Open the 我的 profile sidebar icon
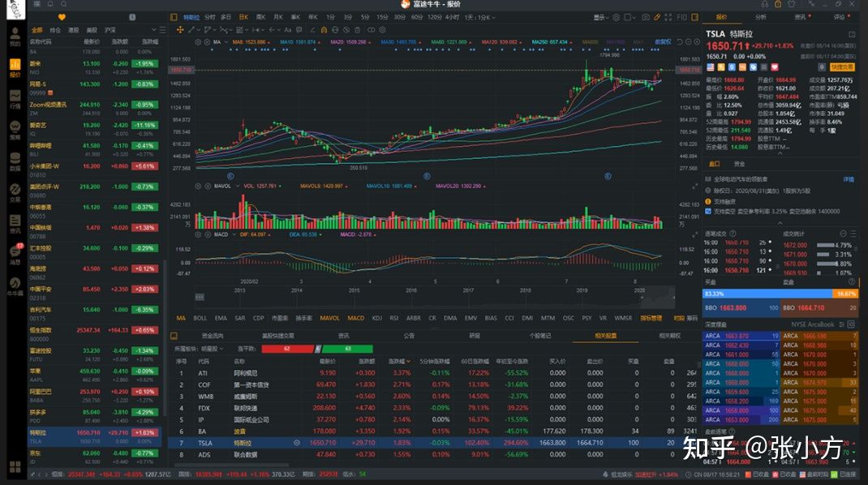Viewport: 868px width, 485px height. point(15,37)
